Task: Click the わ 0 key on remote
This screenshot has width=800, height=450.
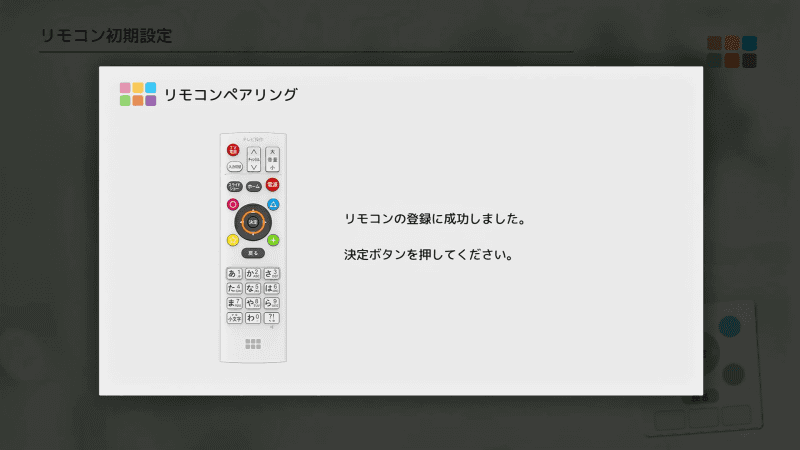Action: click(253, 318)
